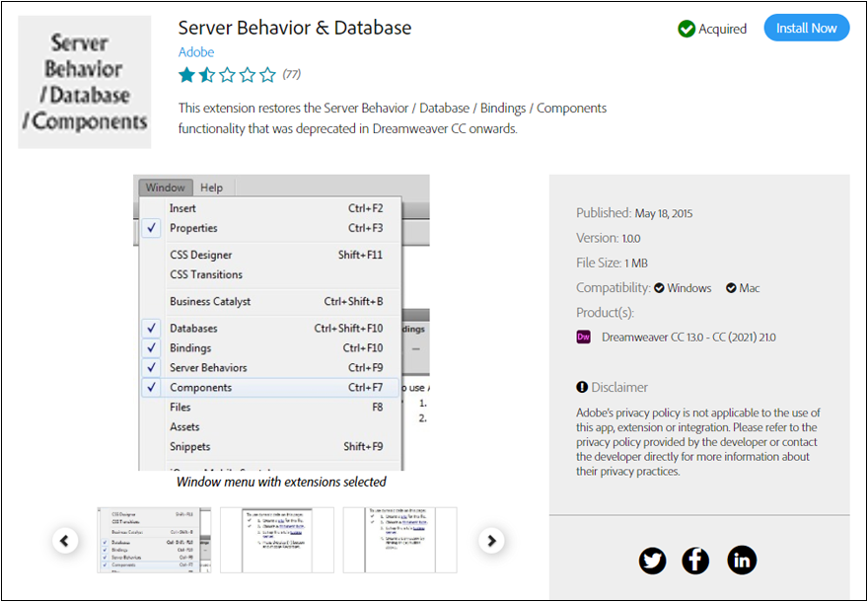Open the (77) ratings count
Image resolution: width=868 pixels, height=602 pixels.
pyautogui.click(x=292, y=74)
